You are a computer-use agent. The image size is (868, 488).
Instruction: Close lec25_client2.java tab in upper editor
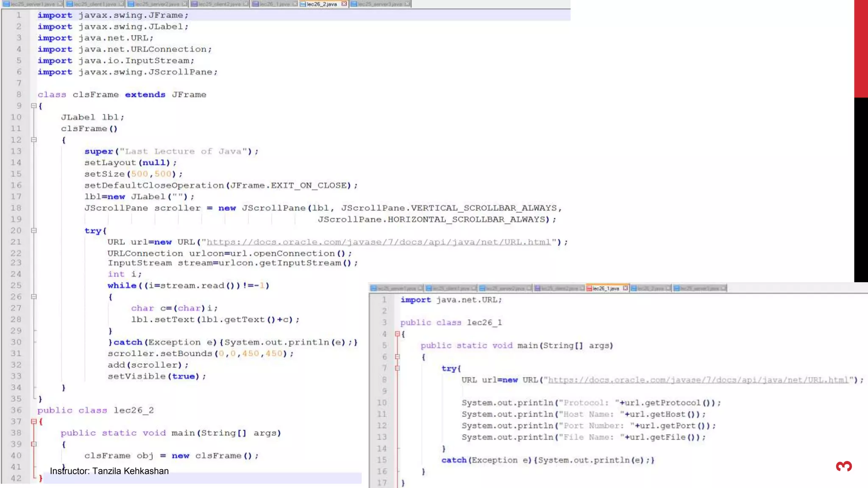[x=246, y=4]
